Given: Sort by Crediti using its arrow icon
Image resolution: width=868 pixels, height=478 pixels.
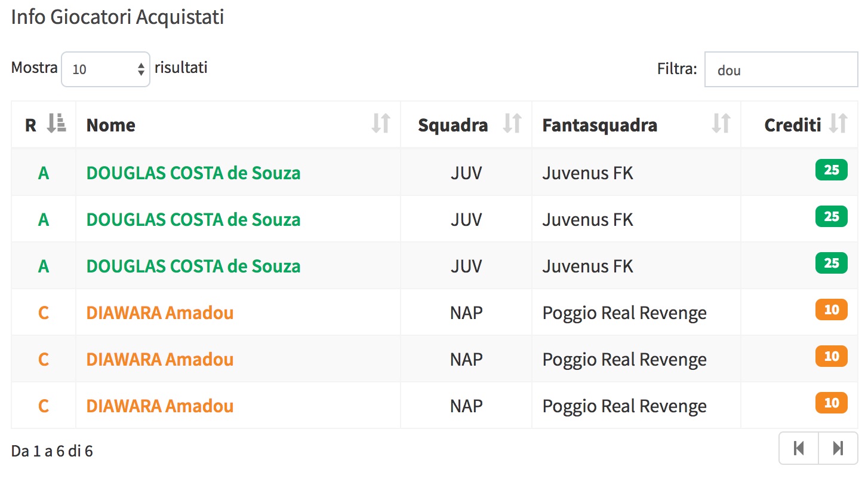Looking at the screenshot, I should [838, 123].
